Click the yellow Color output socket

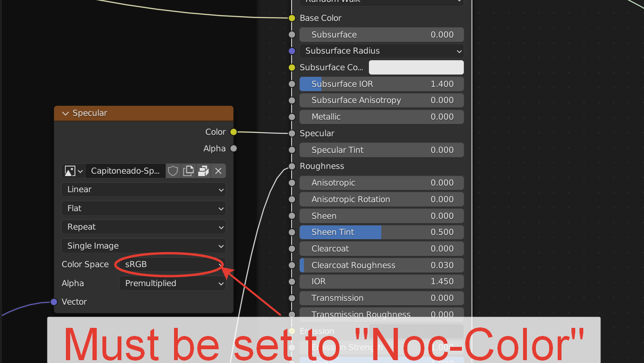coord(233,132)
